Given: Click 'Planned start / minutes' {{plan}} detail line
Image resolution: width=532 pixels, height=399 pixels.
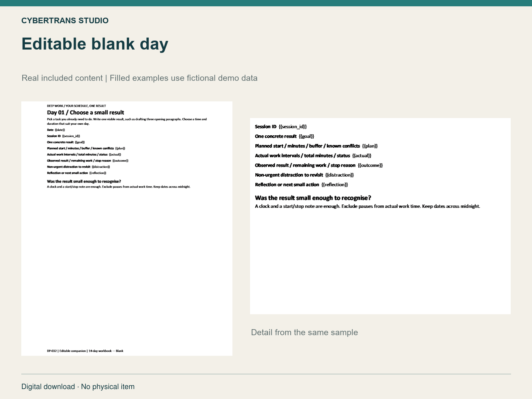Looking at the screenshot, I should coord(316,146).
